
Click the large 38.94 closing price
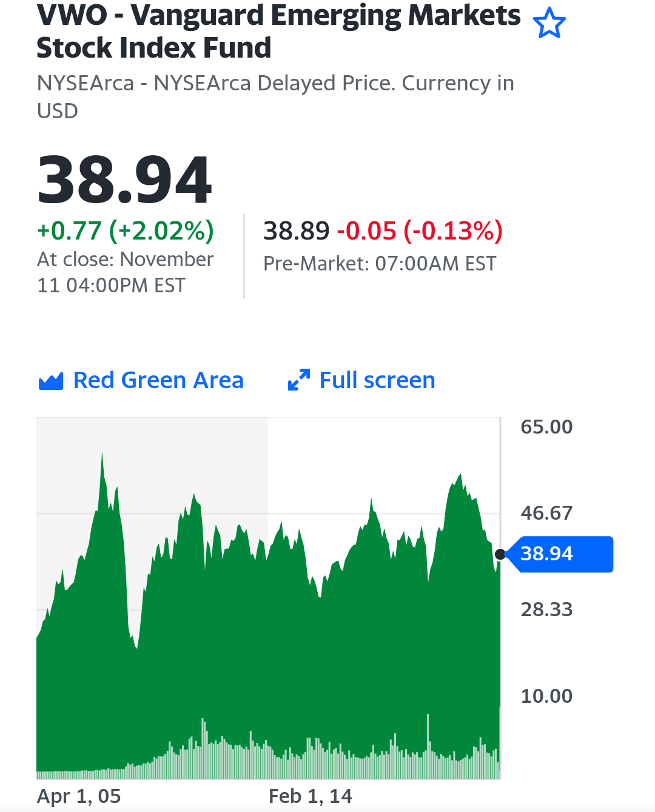tap(124, 180)
